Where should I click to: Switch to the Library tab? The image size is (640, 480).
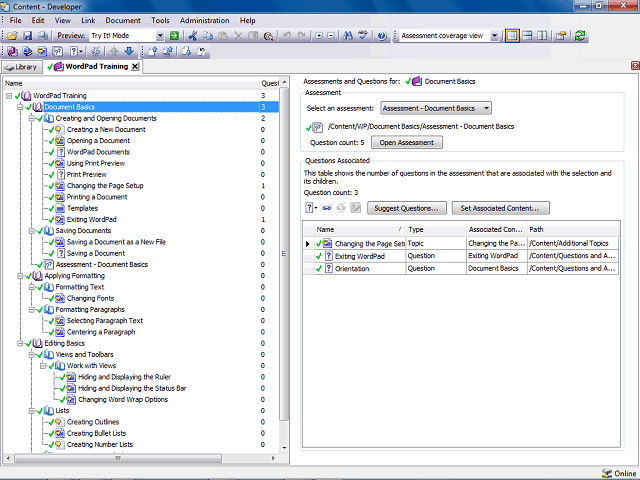22,67
